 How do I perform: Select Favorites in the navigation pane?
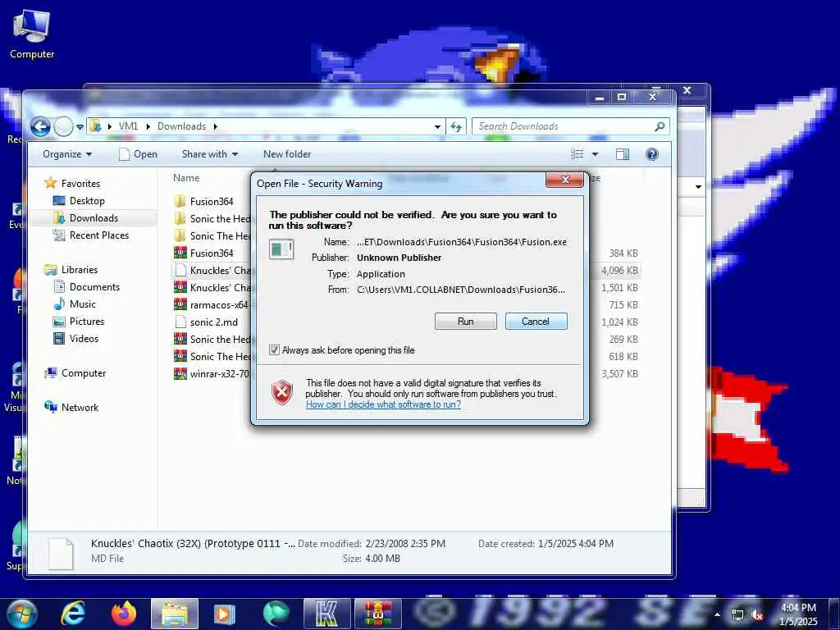click(x=80, y=183)
